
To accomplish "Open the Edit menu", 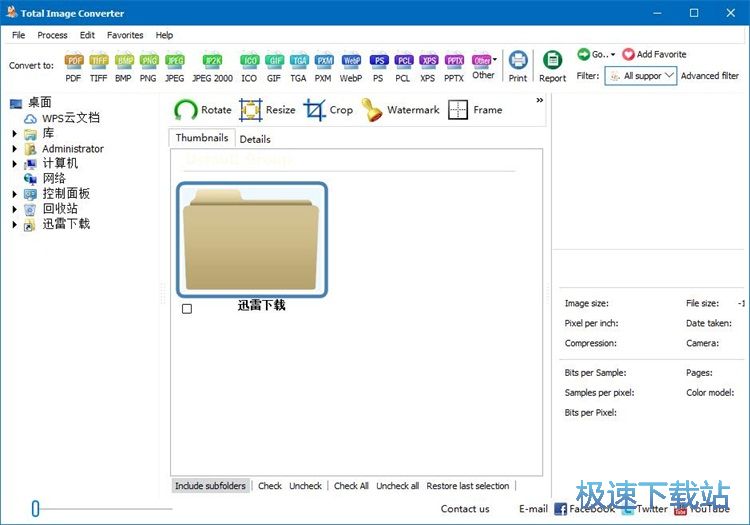I will 87,35.
